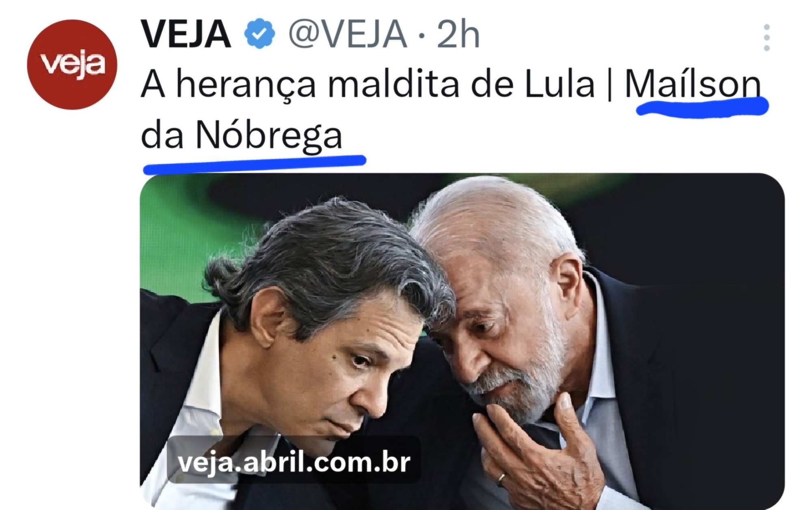Click the blue underline beneath da Nóbrega
Image resolution: width=812 pixels, height=510 pixels.
coord(255,163)
